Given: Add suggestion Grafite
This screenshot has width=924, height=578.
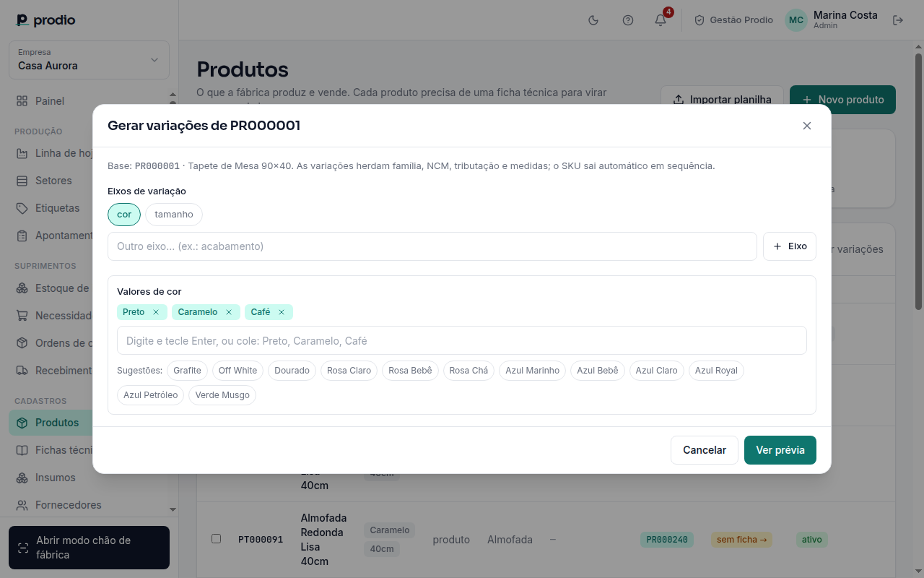Looking at the screenshot, I should pyautogui.click(x=187, y=371).
